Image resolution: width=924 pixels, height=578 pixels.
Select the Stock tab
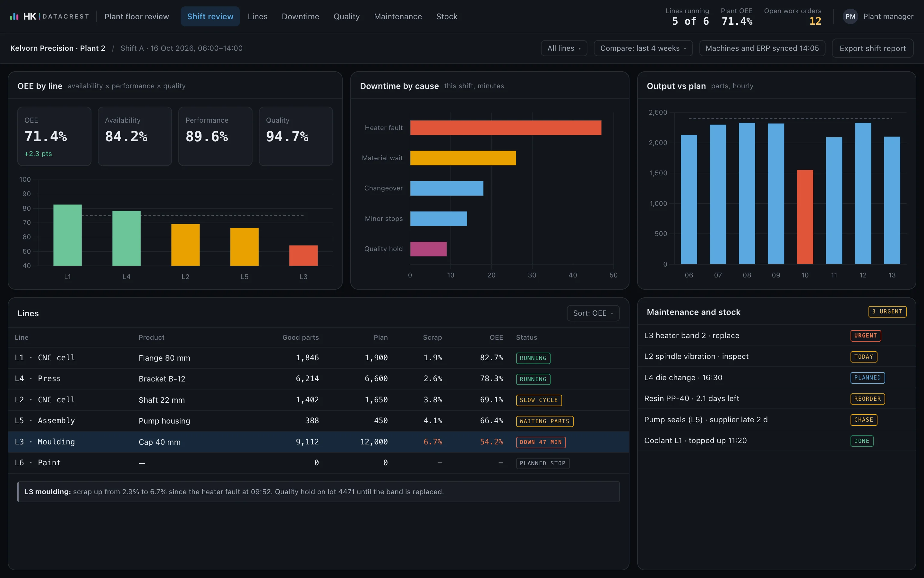[447, 16]
